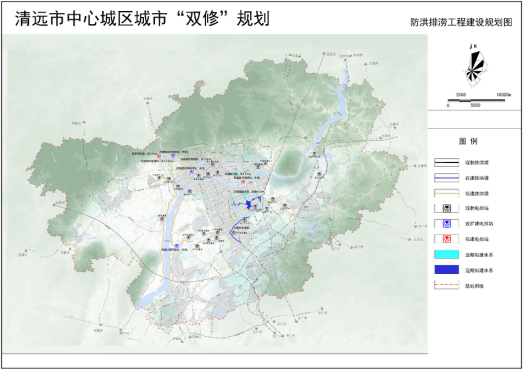Image resolution: width=523 pixels, height=371 pixels.
Task: Select the dark blue long-term water system swatch
Action: (447, 270)
